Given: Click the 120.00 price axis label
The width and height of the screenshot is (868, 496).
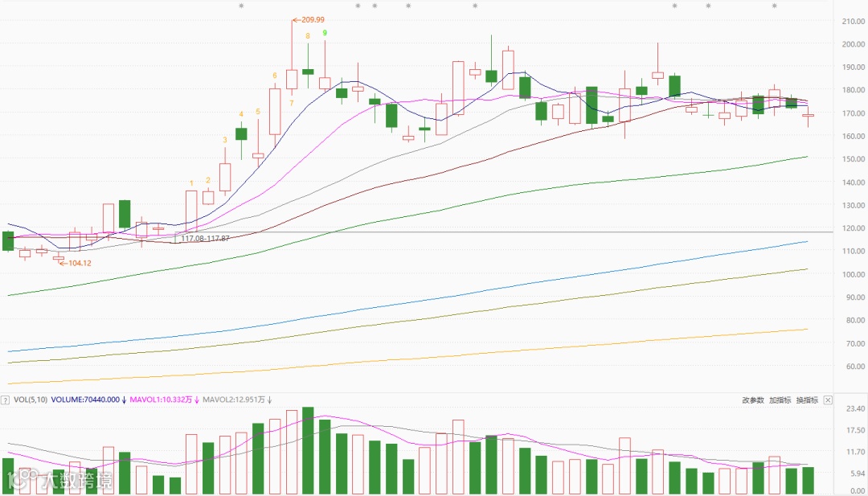Looking at the screenshot, I should pyautogui.click(x=853, y=228).
